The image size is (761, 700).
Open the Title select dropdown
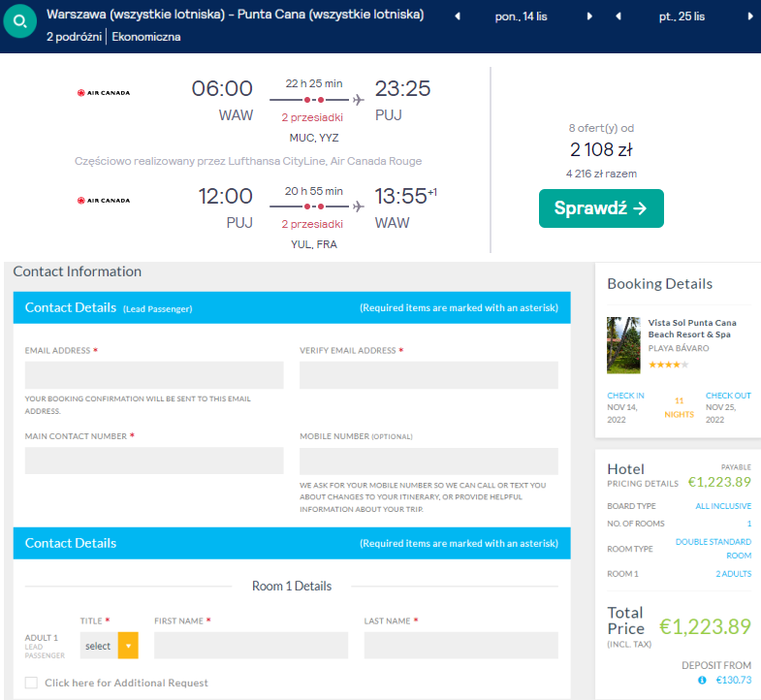point(110,645)
